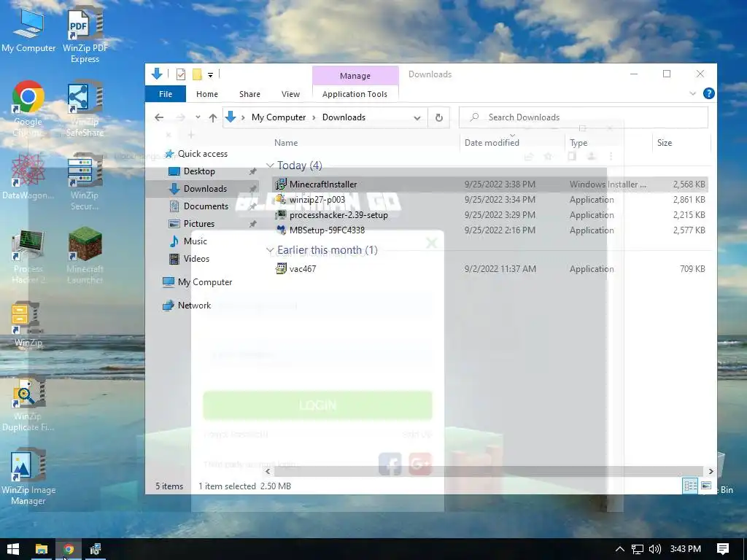Open the WinZip Duplicate File desktop shortcut
Screen dimensions: 747x560
[x=28, y=404]
